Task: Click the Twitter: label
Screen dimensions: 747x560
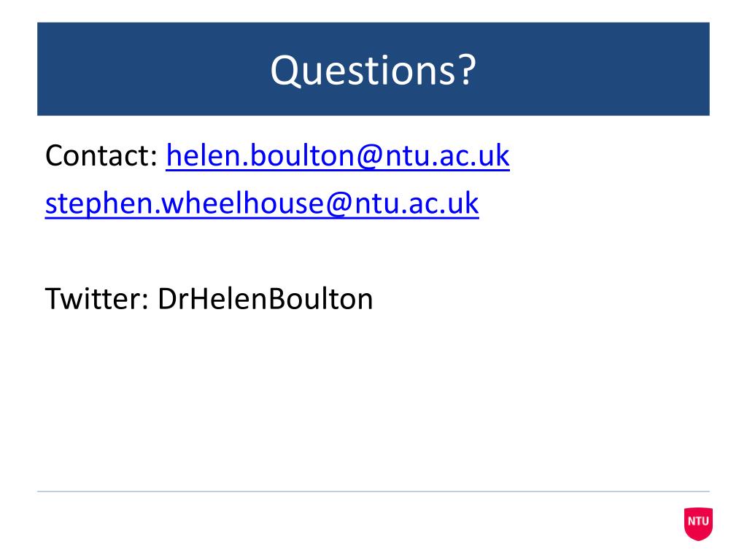Action: pyautogui.click(x=97, y=299)
